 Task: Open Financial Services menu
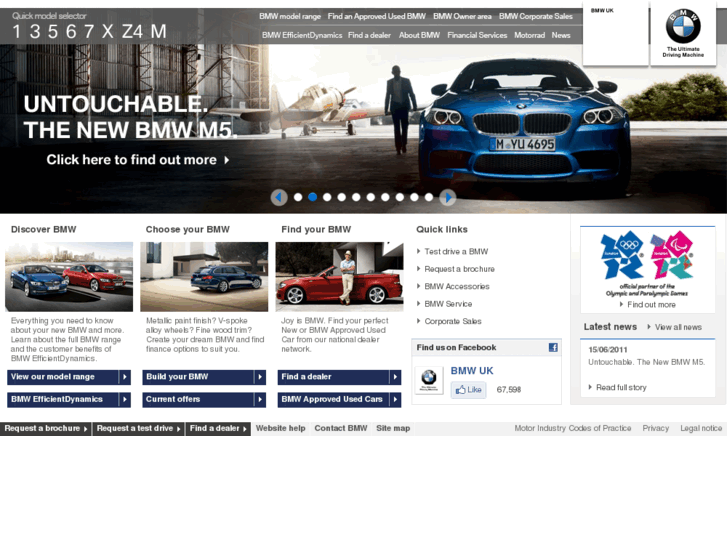pyautogui.click(x=477, y=35)
